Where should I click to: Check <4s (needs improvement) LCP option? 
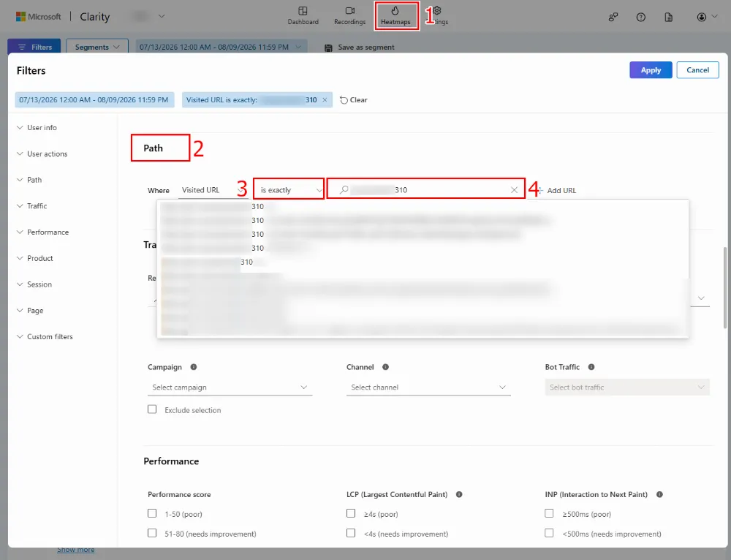[x=351, y=533]
